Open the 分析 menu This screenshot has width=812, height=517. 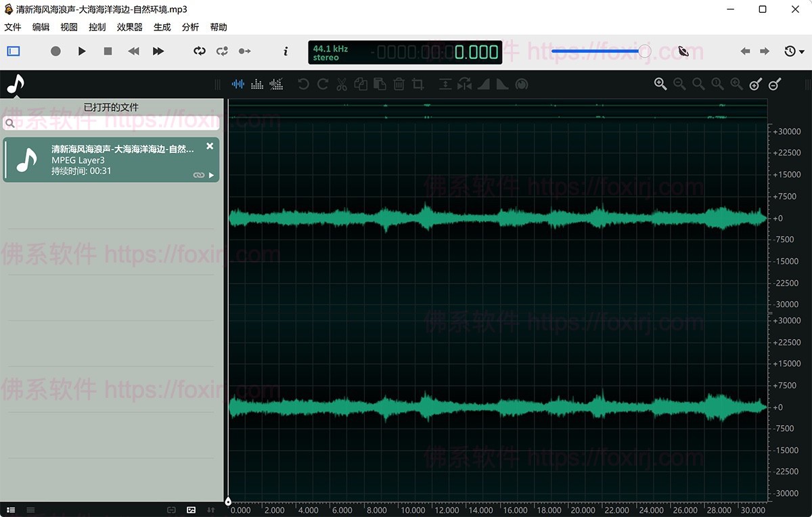190,27
